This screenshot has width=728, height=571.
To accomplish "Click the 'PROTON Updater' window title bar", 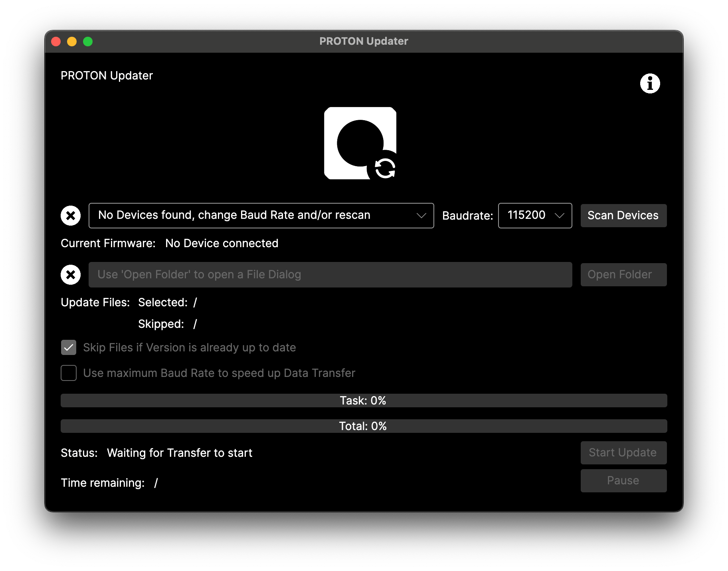I will 364,42.
